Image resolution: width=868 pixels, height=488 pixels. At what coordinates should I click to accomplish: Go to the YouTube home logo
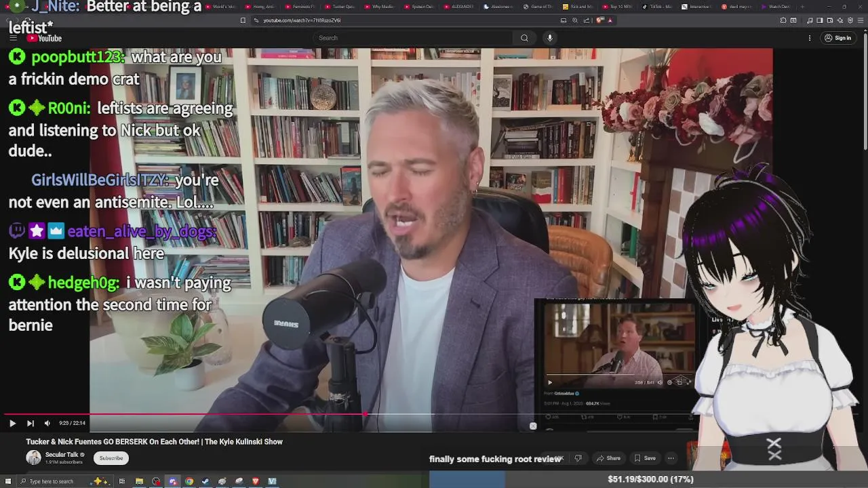pos(45,38)
